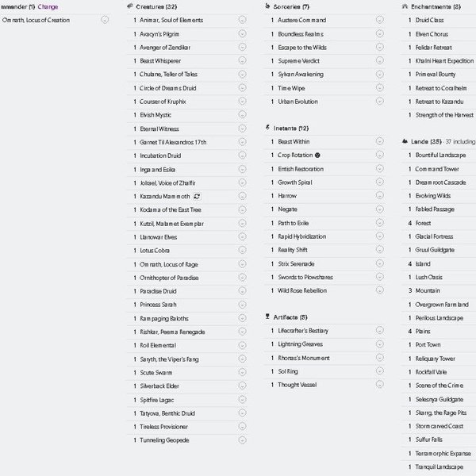Screen dimensions: 476x476
Task: Expand the commander Omnath, Locus of Creation options
Action: [106, 20]
